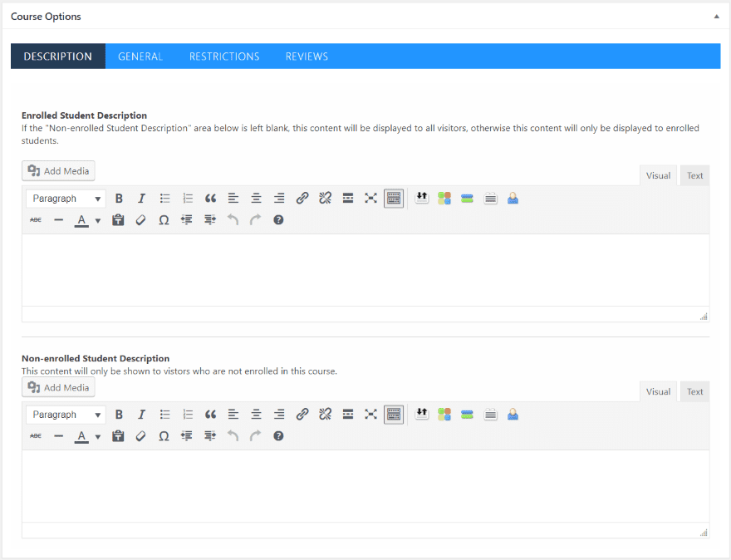Click Insert link icon in Enrolled editor
The height and width of the screenshot is (560, 731).
tap(302, 199)
